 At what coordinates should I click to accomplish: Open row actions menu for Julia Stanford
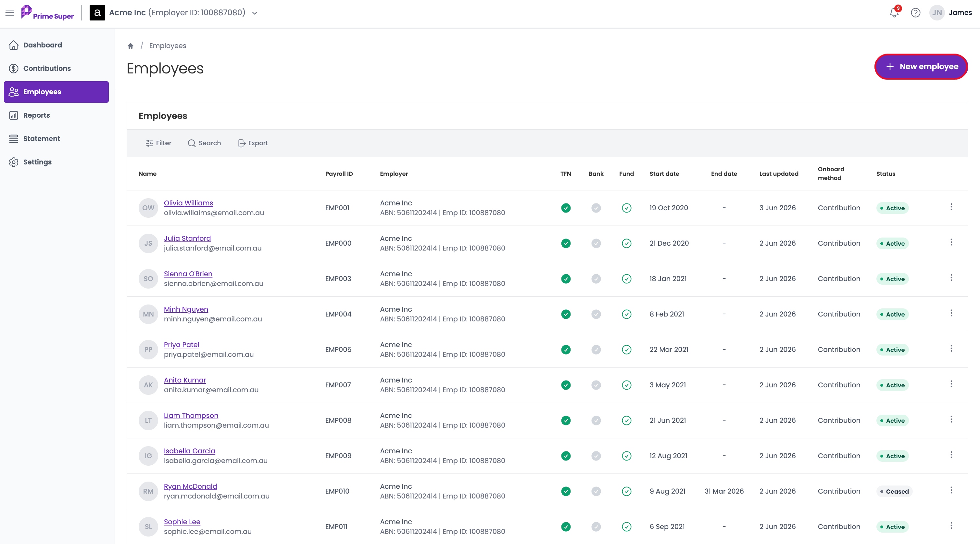[x=951, y=242]
